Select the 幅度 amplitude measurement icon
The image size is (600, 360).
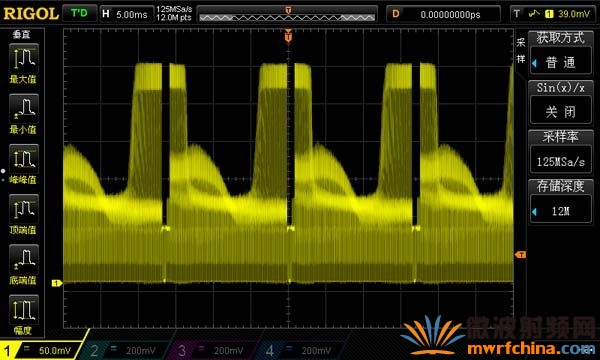pyautogui.click(x=24, y=310)
